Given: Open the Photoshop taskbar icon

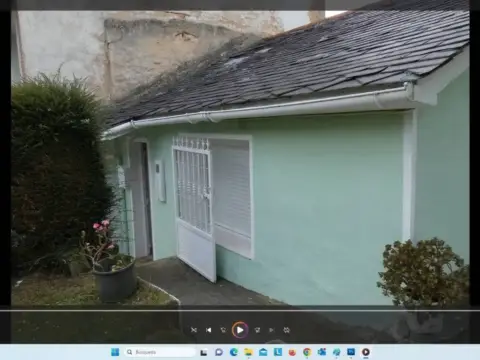Looking at the screenshot, I should [351, 352].
